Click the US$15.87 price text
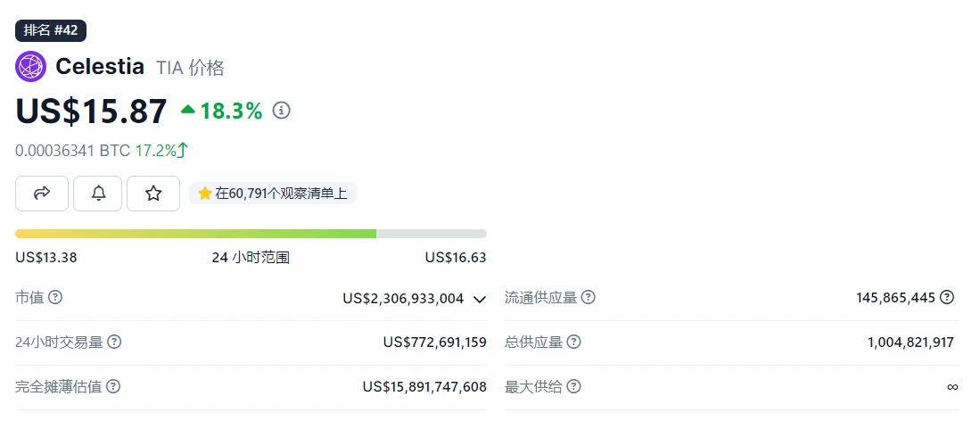980x421 pixels. [91, 111]
